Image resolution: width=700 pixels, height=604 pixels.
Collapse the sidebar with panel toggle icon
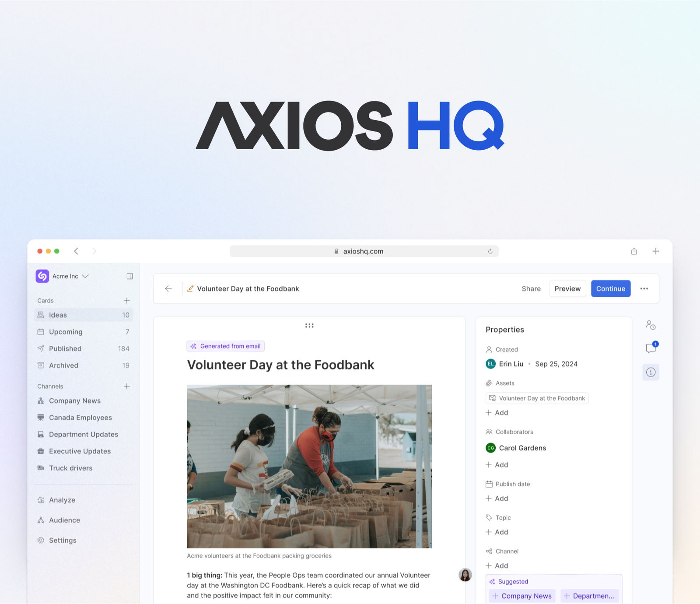click(129, 276)
